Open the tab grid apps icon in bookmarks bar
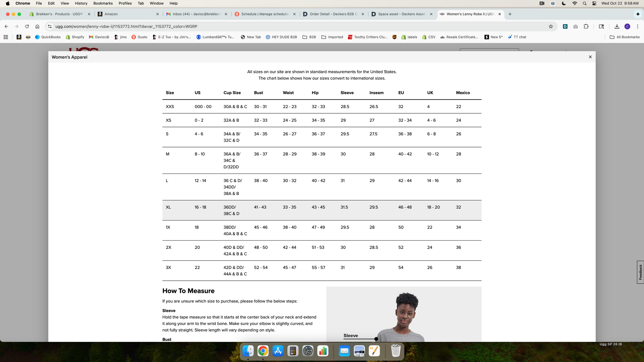644x362 pixels. click(6, 37)
